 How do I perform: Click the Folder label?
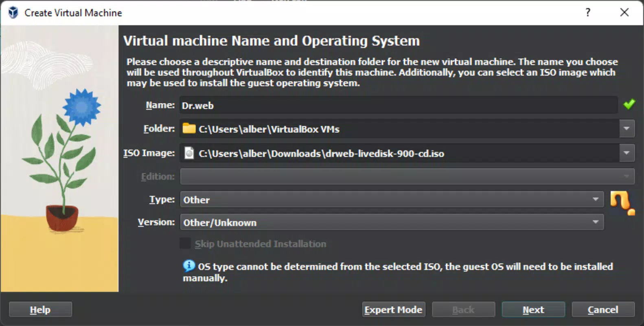coord(159,128)
